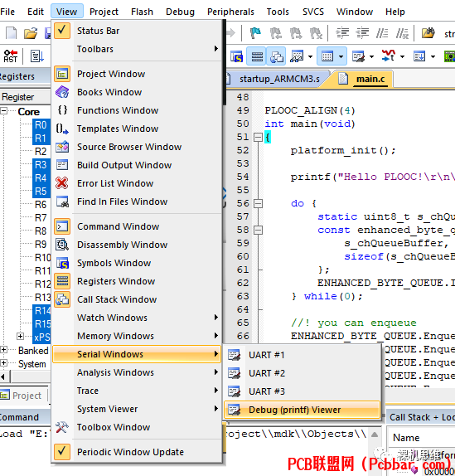Switch to startup_ARMCM3.s tab

pyautogui.click(x=279, y=79)
